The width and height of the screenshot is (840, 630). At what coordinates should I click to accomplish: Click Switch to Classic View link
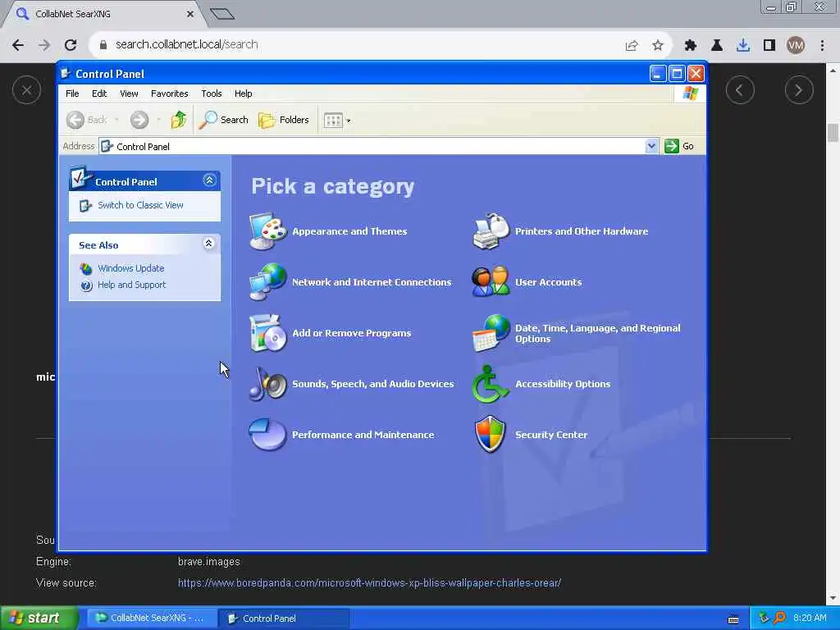[140, 205]
